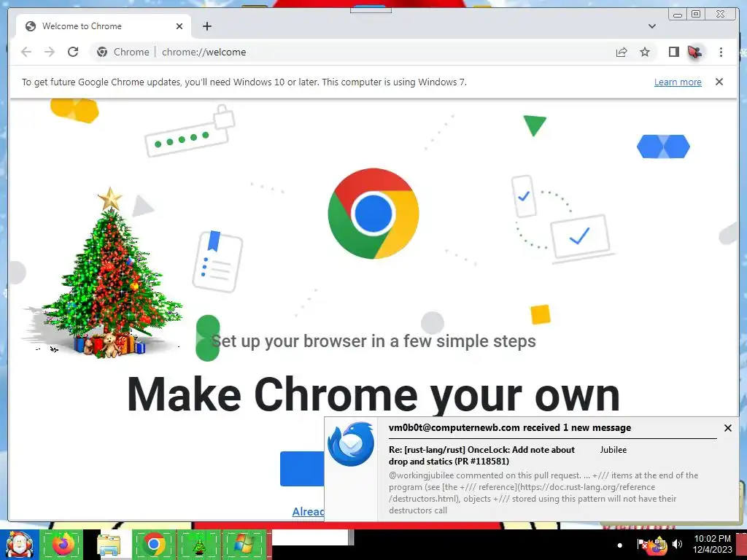
Task: Open the Santa Start button
Action: coord(19,545)
